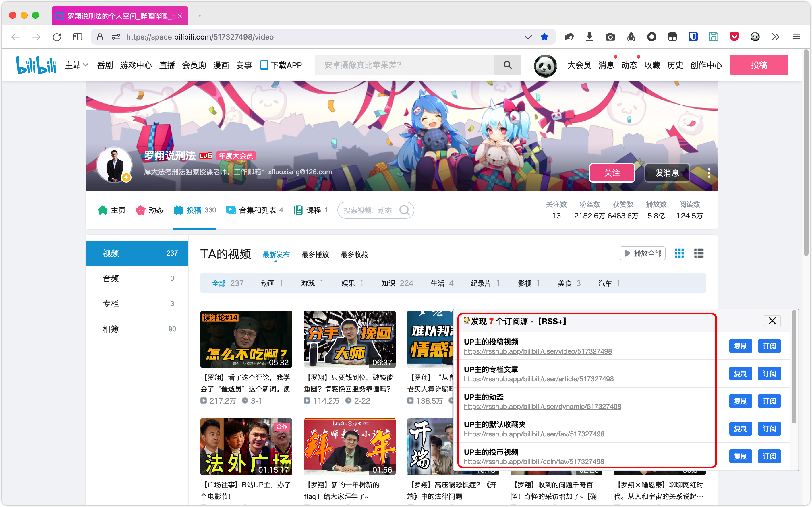812x507 pixels.
Task: Click the Bilibili logo
Action: pyautogui.click(x=36, y=65)
